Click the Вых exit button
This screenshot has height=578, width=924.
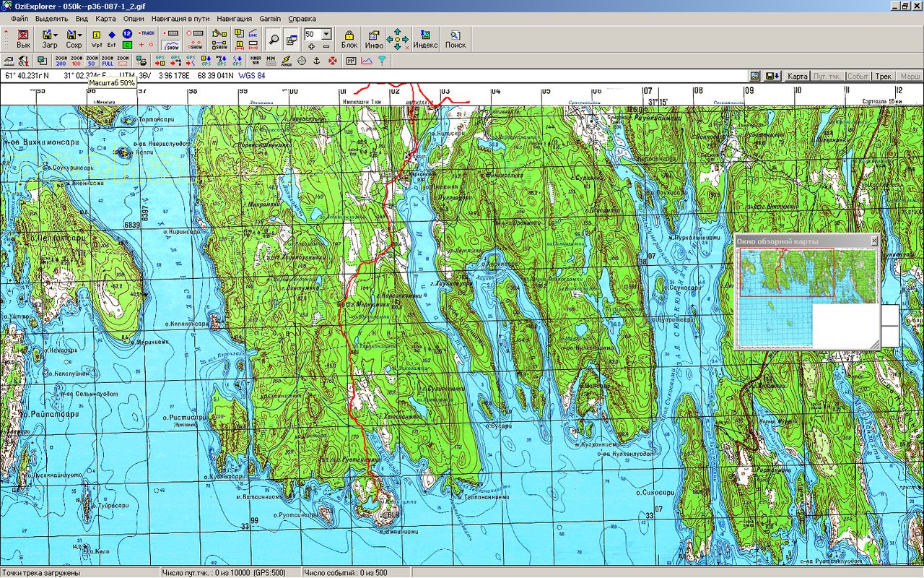[x=23, y=38]
